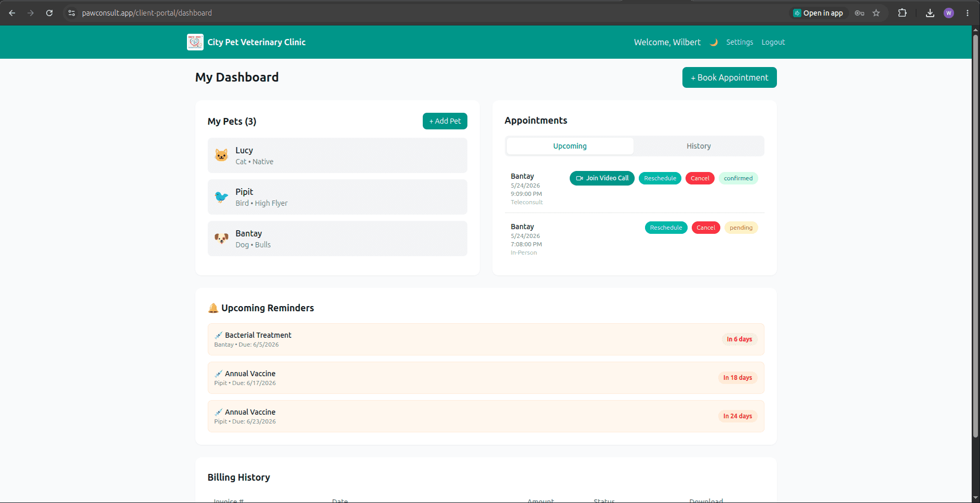Cancel the 7:08 PM in-person appointment
The width and height of the screenshot is (980, 503).
[706, 228]
